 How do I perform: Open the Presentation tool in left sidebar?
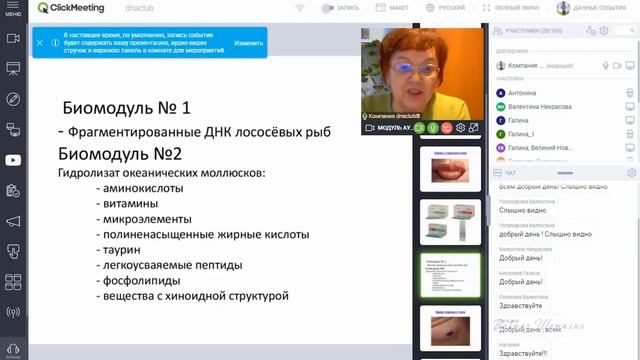pyautogui.click(x=13, y=69)
